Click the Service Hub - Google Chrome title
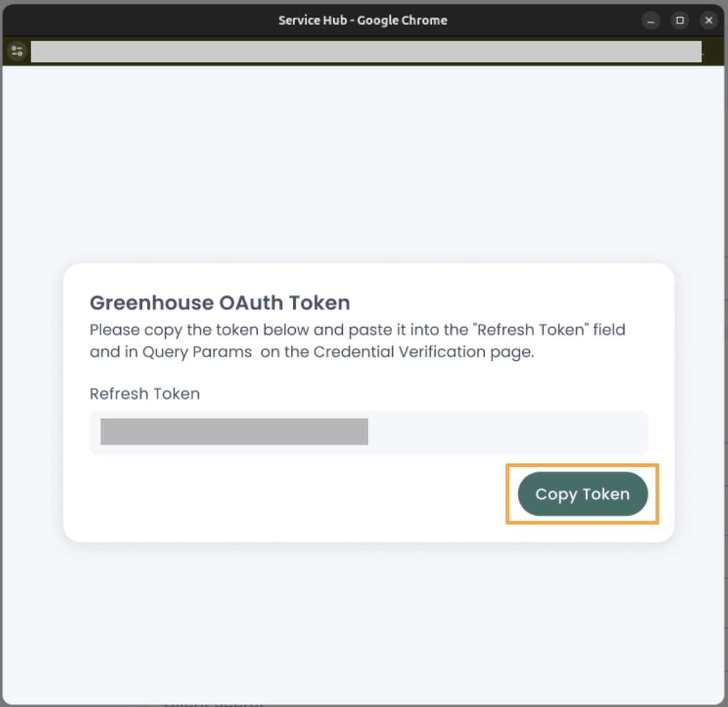728x707 pixels. 363,21
